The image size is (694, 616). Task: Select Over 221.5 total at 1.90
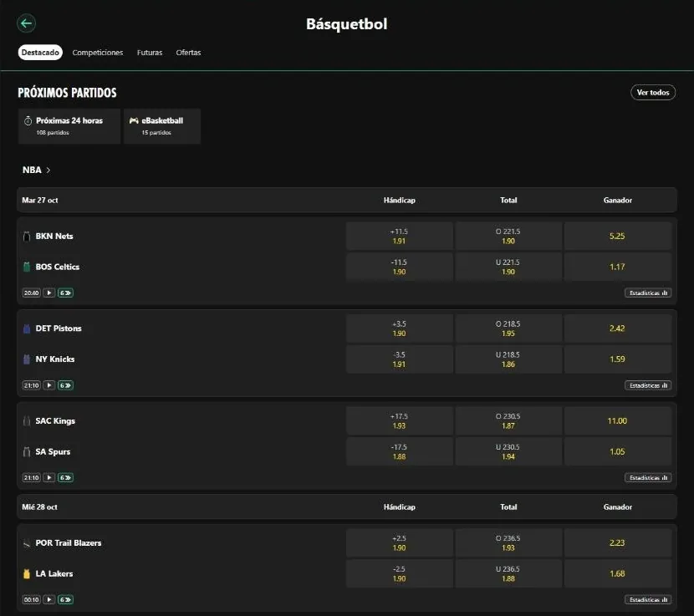tap(508, 236)
